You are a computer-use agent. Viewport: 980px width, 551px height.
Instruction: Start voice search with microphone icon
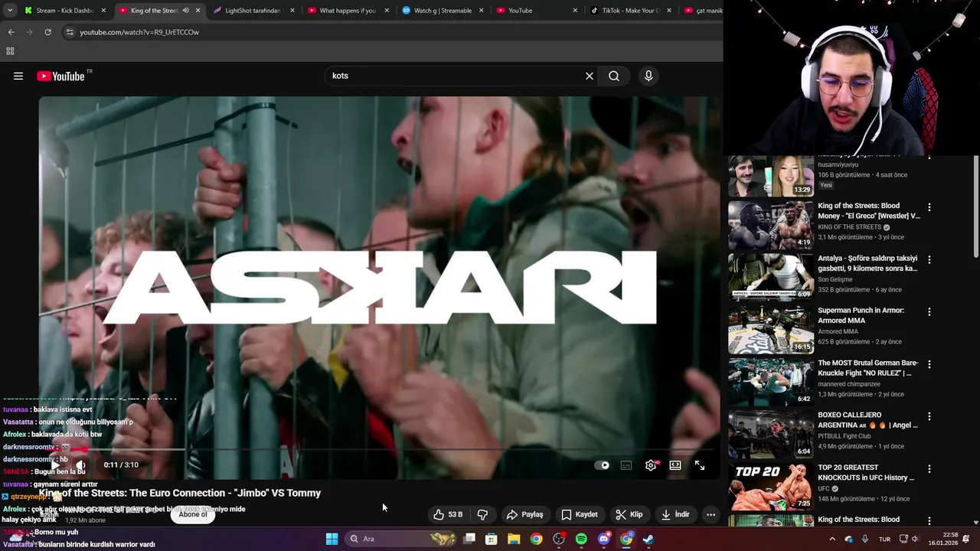(648, 76)
